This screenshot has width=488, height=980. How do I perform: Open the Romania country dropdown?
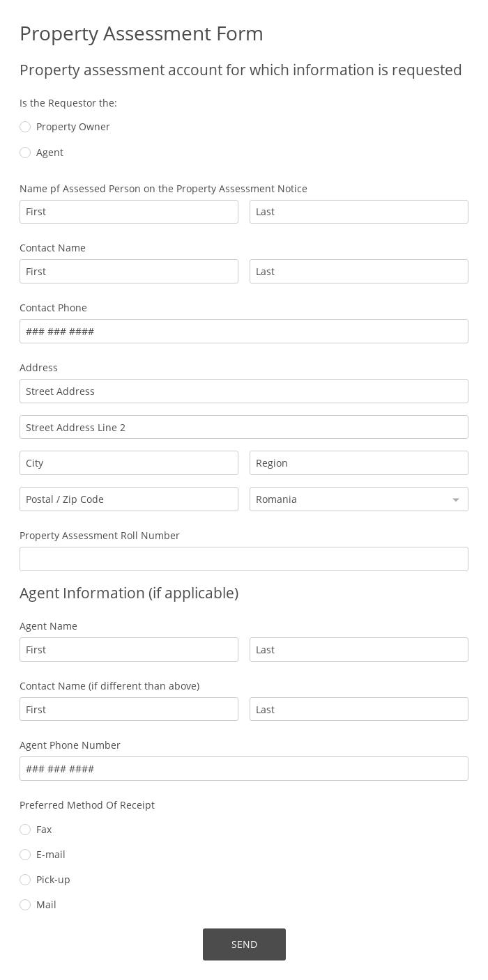tap(359, 499)
